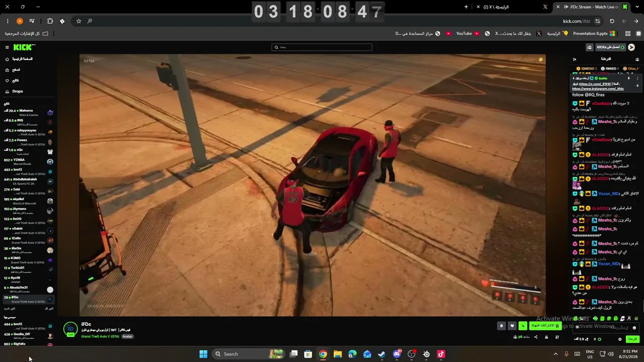Select the Abuda7m31 channel entry
Screen dimensions: 644x362
pyautogui.click(x=28, y=290)
